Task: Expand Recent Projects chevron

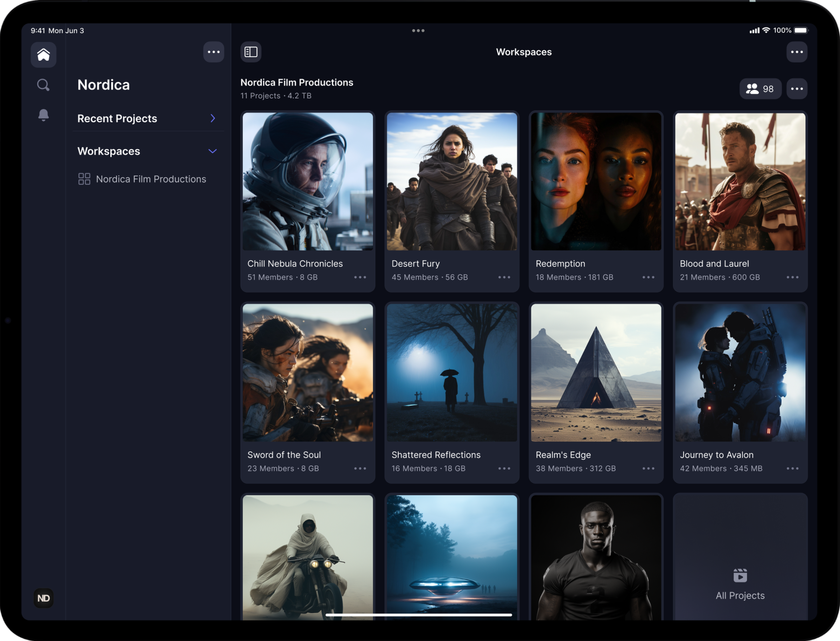Action: point(213,118)
